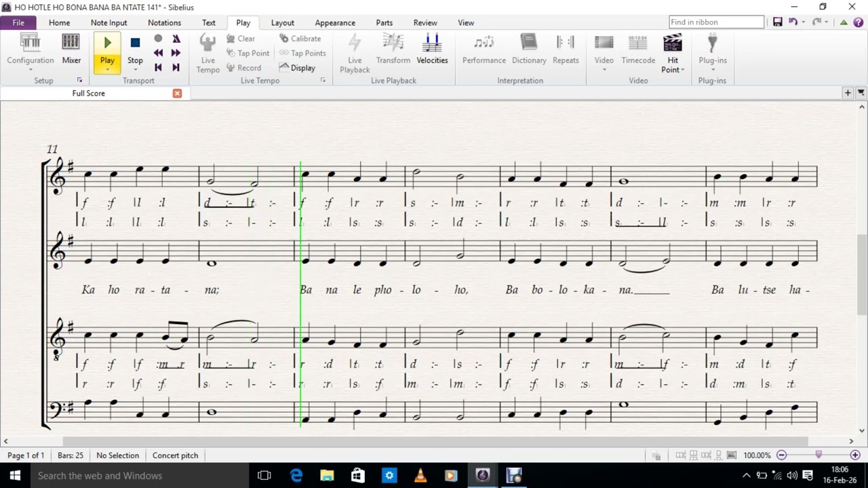Click the Find in ribbon search box
Screen dimensions: 868x488
click(x=716, y=22)
